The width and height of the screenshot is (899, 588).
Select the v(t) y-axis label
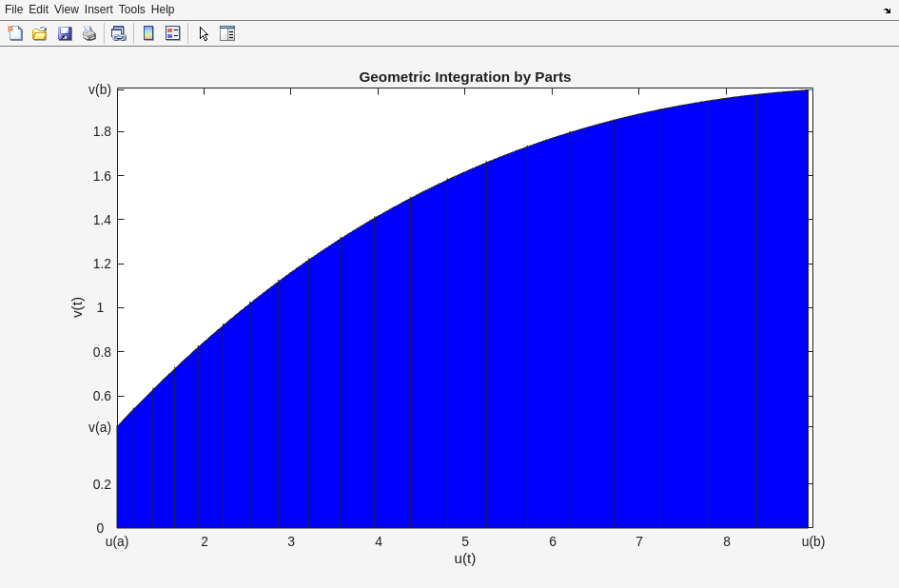point(78,307)
